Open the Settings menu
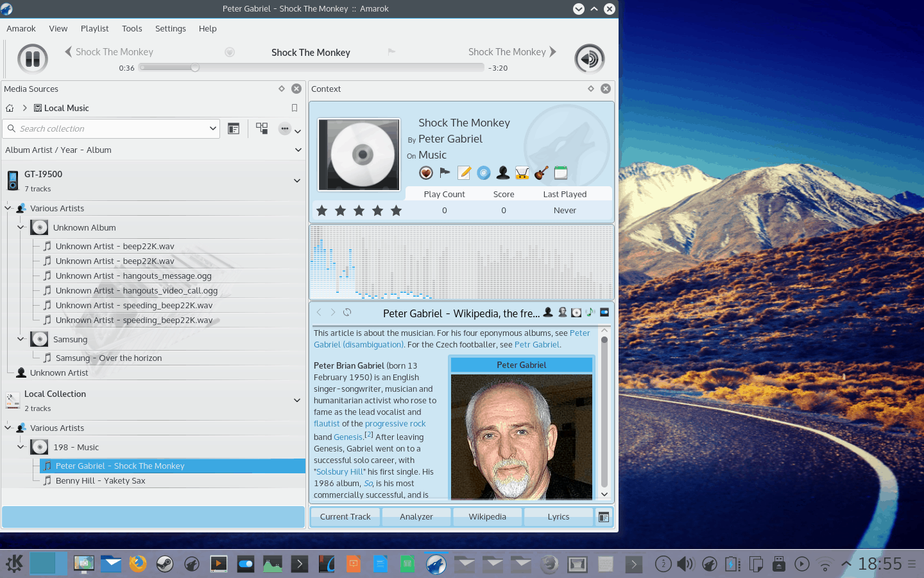924x578 pixels. click(x=171, y=28)
